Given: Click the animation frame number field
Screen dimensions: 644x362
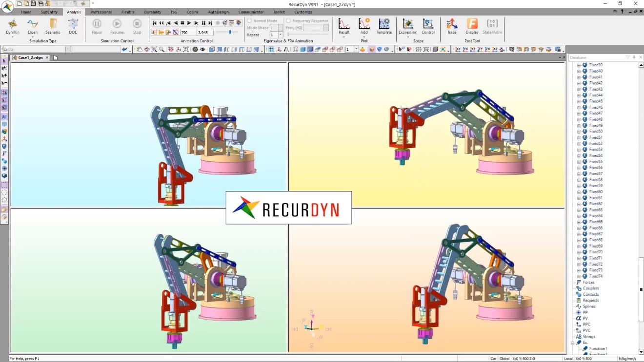Looking at the screenshot, I should [187, 33].
